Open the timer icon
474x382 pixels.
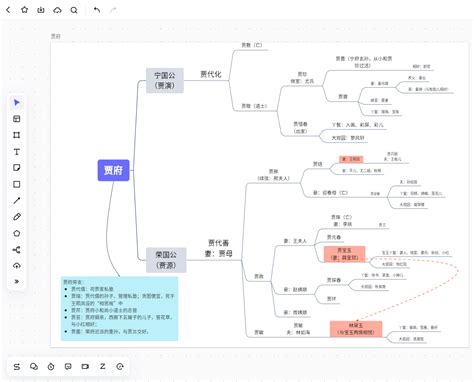(x=51, y=367)
